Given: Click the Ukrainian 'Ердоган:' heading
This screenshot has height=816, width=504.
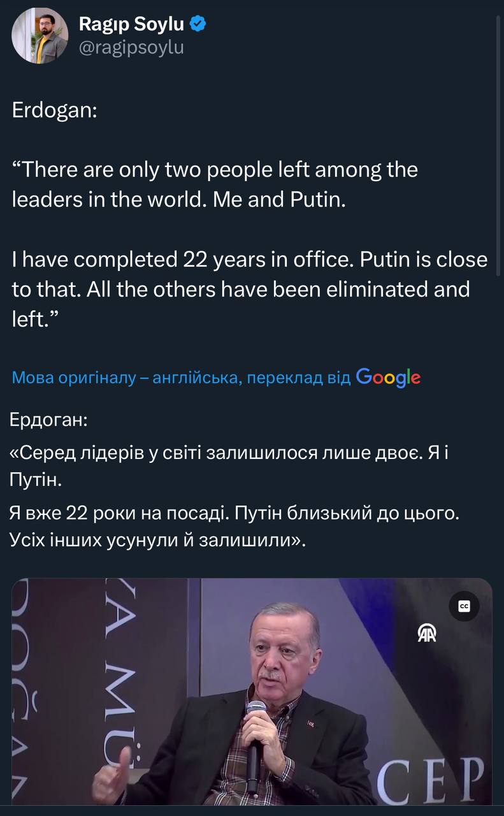Looking at the screenshot, I should 49,420.
